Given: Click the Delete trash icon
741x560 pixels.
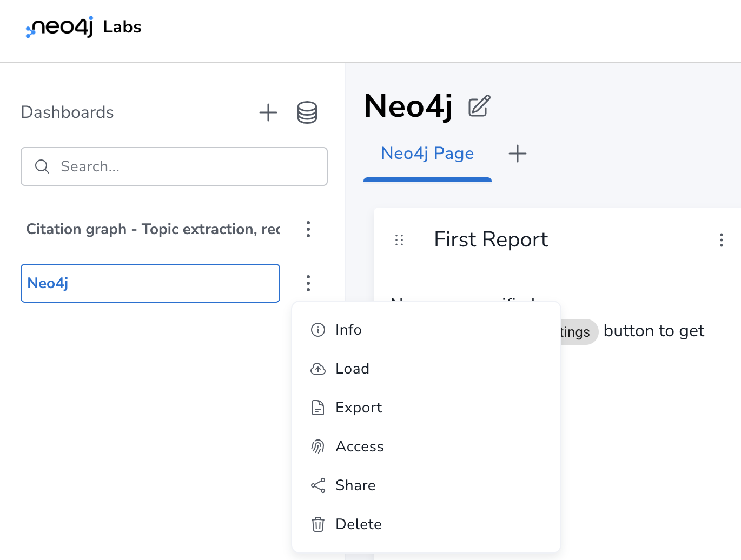Looking at the screenshot, I should pyautogui.click(x=318, y=524).
